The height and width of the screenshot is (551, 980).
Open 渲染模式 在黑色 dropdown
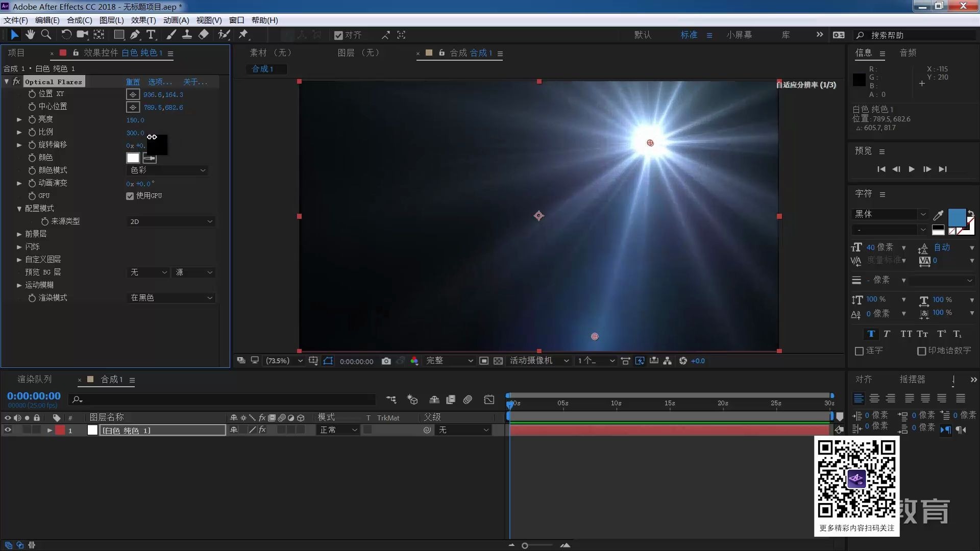coord(171,298)
